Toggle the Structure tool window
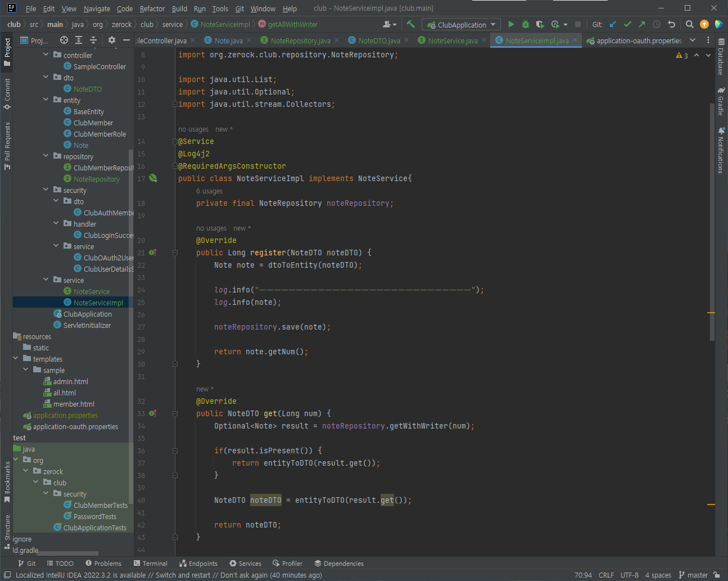This screenshot has width=728, height=581. [x=7, y=532]
